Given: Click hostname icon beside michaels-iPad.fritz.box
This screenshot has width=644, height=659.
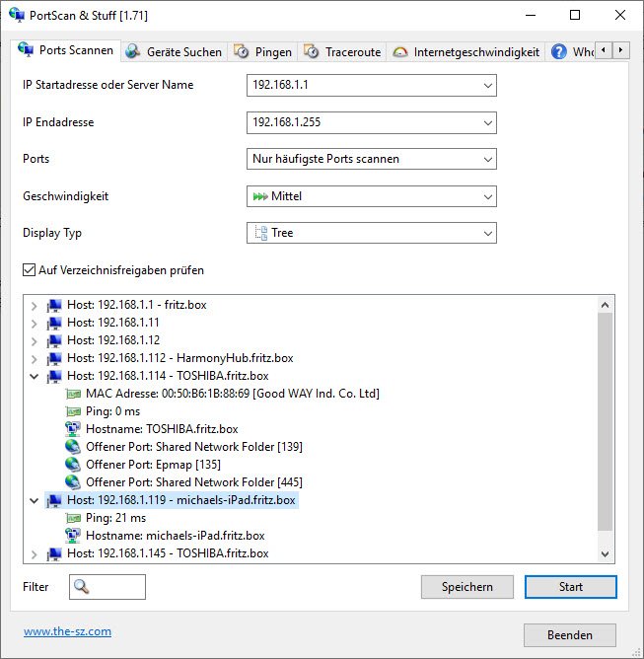Looking at the screenshot, I should (x=73, y=536).
